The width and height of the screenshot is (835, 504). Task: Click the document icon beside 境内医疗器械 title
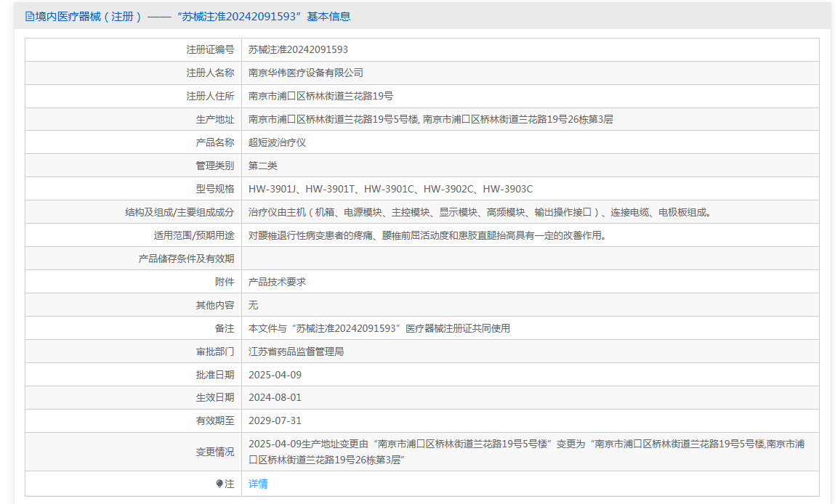click(x=29, y=17)
